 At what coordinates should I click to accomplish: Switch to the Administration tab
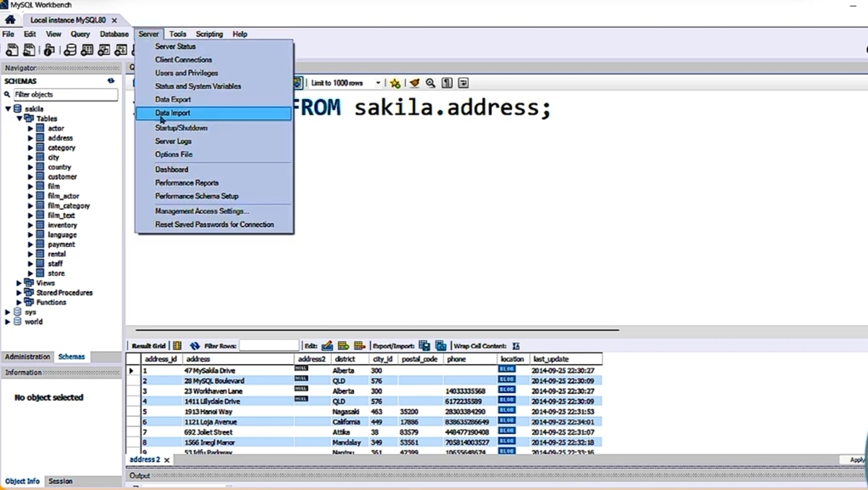tap(27, 357)
